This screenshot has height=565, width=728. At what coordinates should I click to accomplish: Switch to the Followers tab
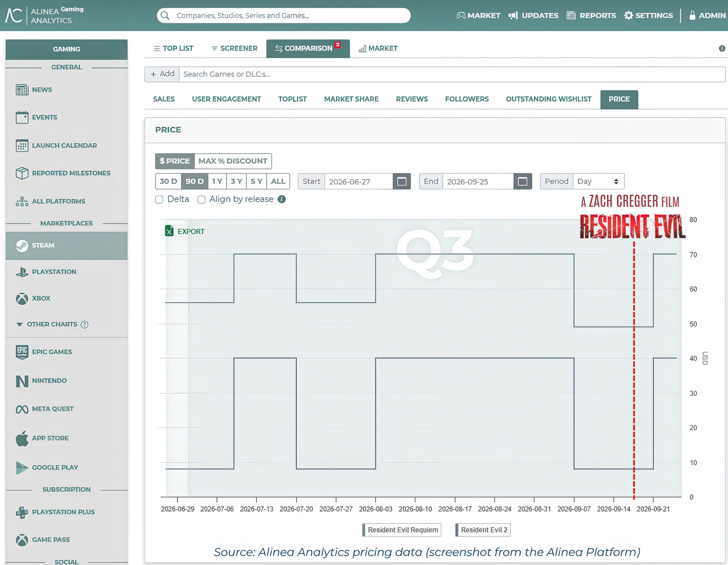click(x=467, y=99)
